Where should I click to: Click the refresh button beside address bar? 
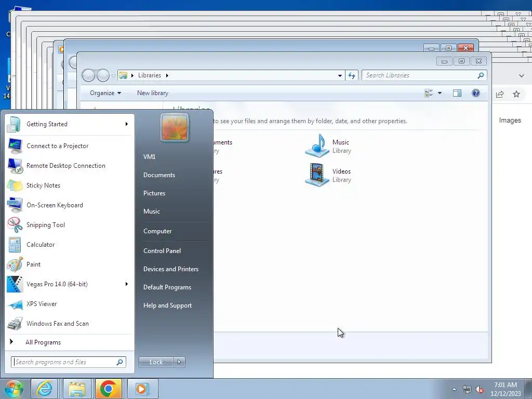[352, 76]
